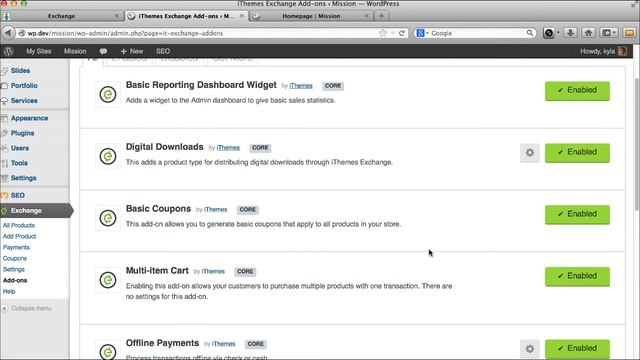640x360 pixels.
Task: Click iThemes link beside Basic Reporting Dashboard Widget
Action: tap(301, 86)
